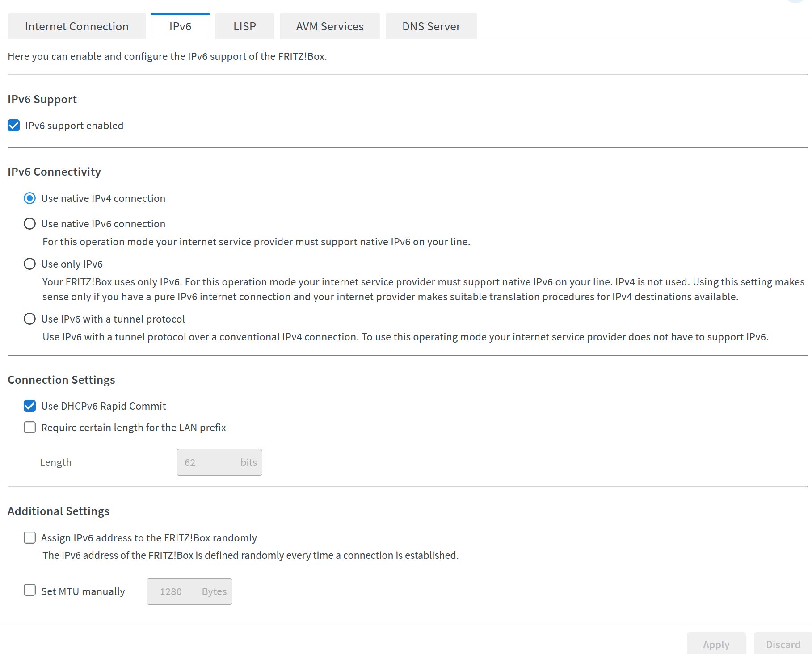The image size is (812, 654).
Task: Choose Use native IPv6 connection option
Action: tap(30, 224)
